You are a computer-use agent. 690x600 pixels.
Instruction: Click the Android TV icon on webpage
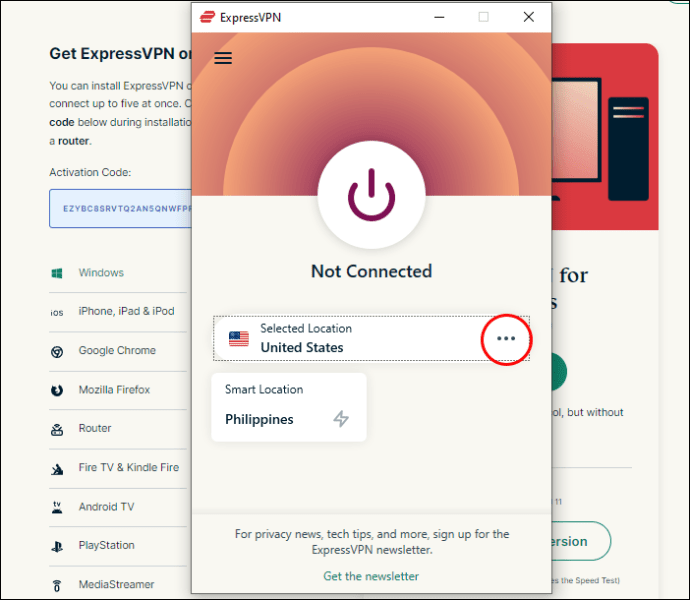[57, 508]
